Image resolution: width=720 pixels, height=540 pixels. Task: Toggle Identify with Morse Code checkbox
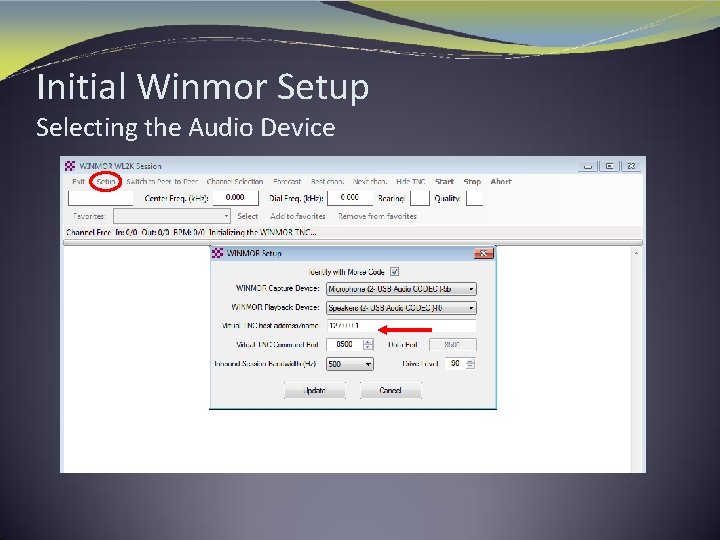[x=394, y=272]
